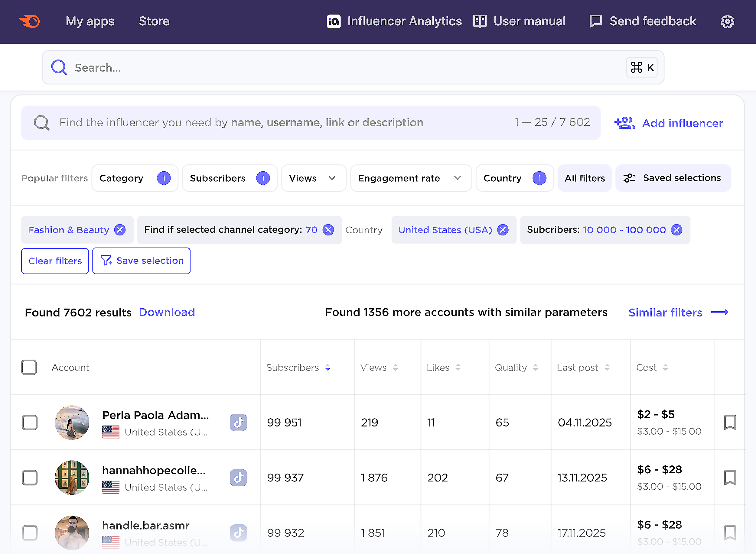
Task: Expand the Views filter dropdown
Action: click(x=313, y=178)
